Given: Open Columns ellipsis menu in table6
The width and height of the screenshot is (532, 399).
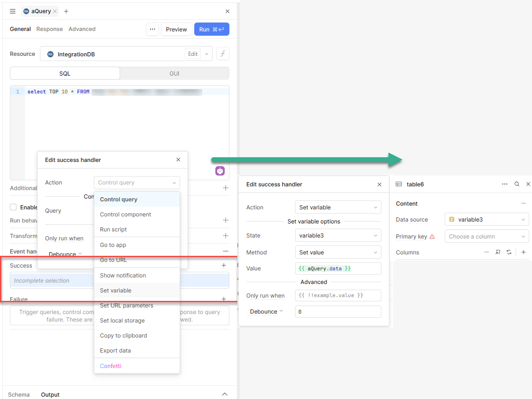Looking at the screenshot, I should click(x=486, y=252).
